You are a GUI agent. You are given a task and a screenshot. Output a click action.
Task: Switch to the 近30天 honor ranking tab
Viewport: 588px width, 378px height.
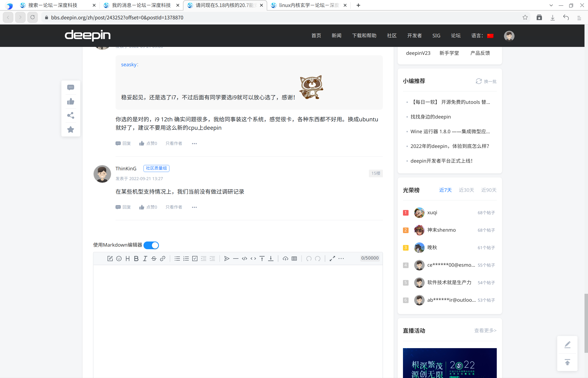(466, 190)
